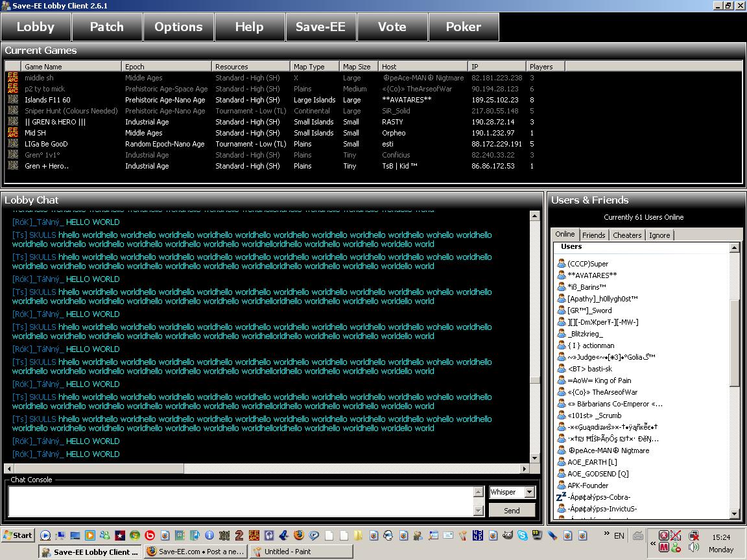
Task: Switch to the Friends tab
Action: point(593,235)
